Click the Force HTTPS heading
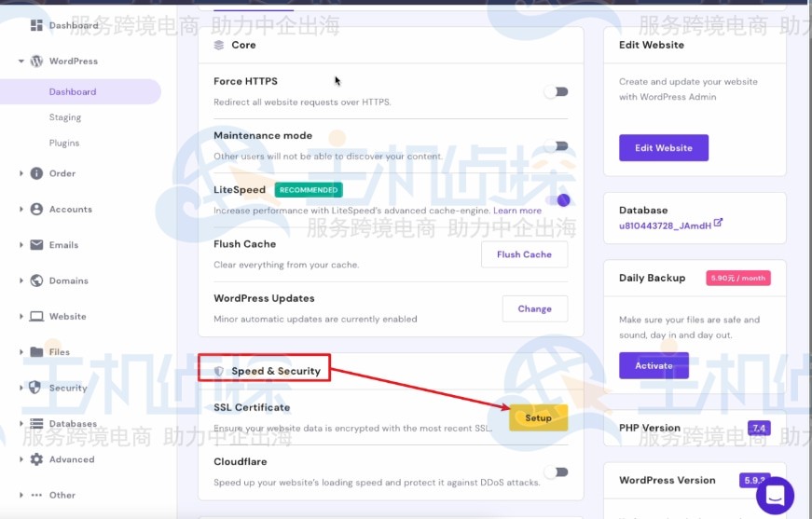 [245, 81]
